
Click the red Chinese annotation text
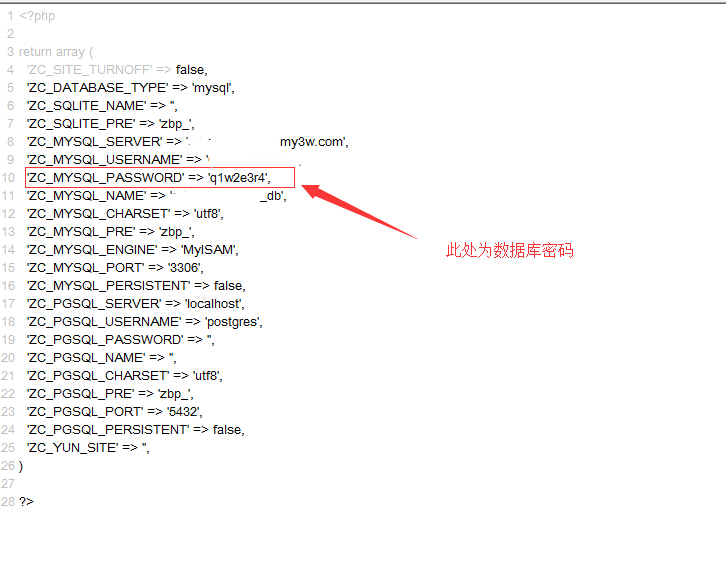(509, 251)
